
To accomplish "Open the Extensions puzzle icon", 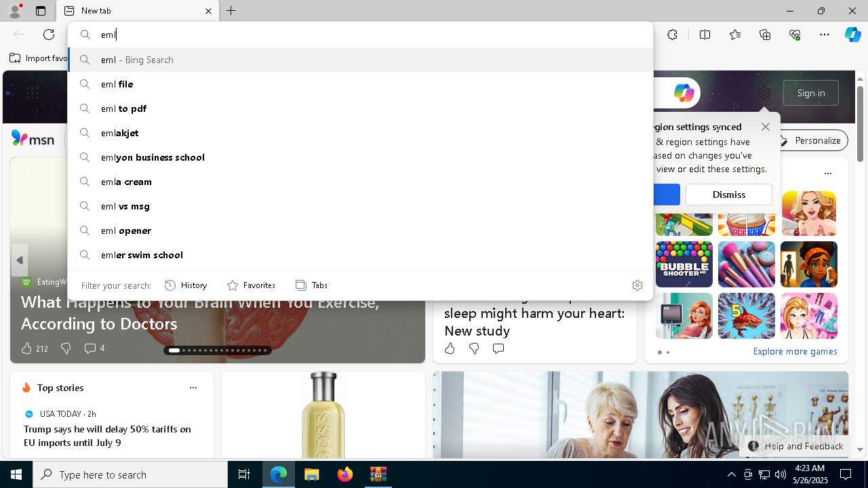I will point(672,35).
